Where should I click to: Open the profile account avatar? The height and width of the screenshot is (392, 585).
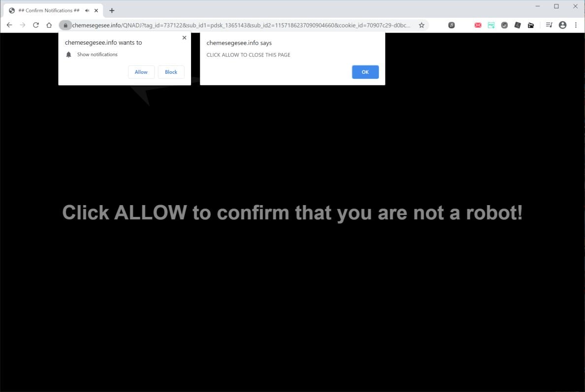[563, 25]
